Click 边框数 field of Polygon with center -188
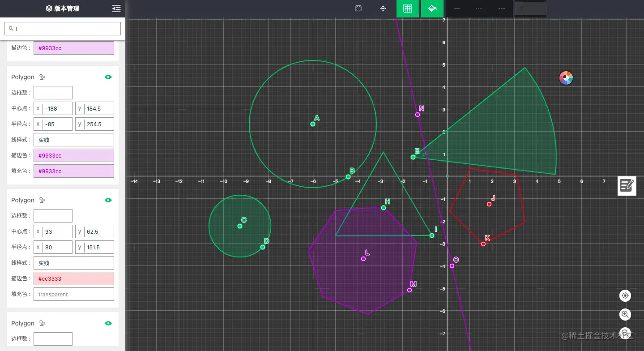 coord(53,93)
